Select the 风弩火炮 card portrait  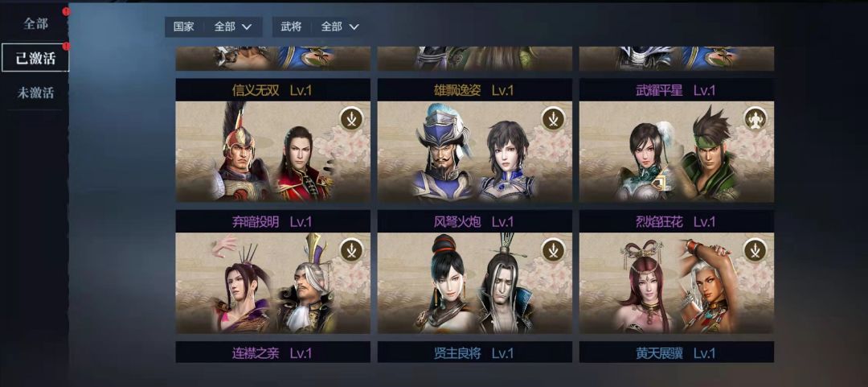tap(475, 282)
